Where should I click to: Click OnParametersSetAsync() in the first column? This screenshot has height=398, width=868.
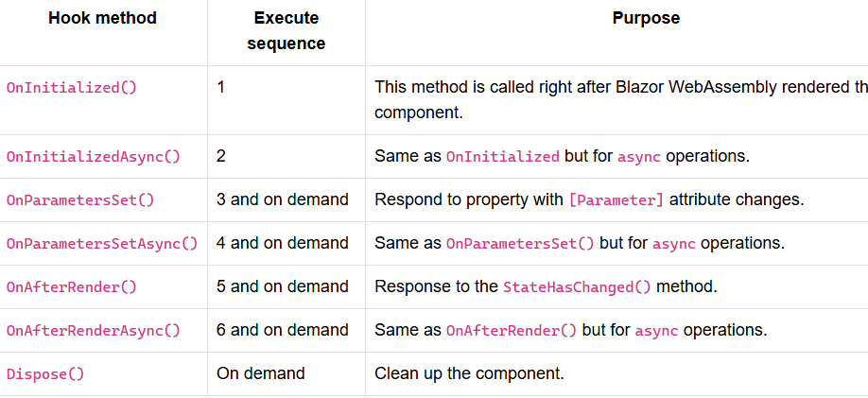click(x=102, y=244)
